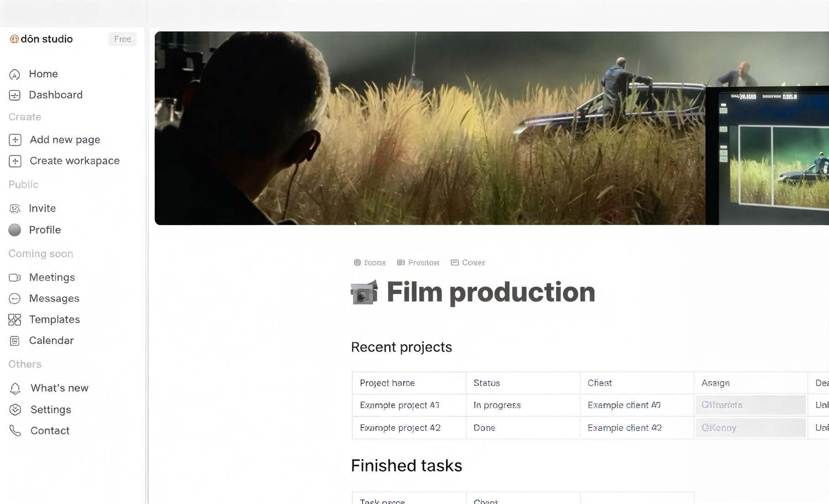The height and width of the screenshot is (504, 829).
Task: Open Dashboard via its sidebar icon
Action: tap(15, 95)
